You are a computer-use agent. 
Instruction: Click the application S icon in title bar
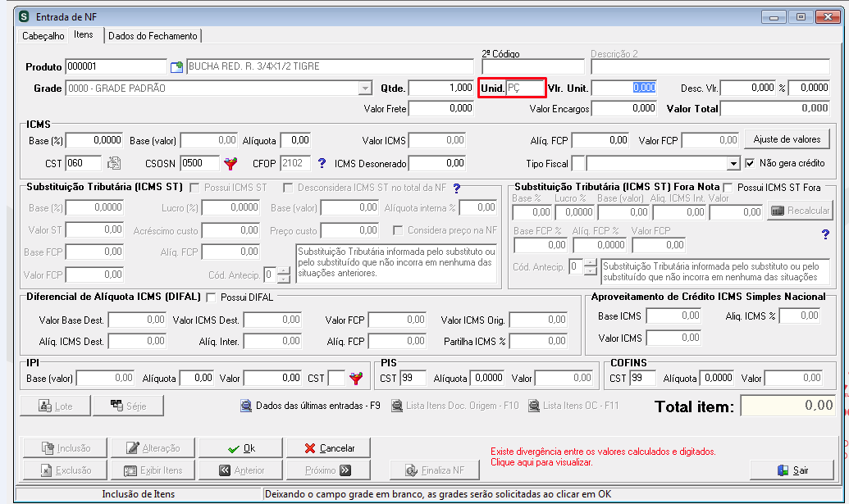click(24, 16)
